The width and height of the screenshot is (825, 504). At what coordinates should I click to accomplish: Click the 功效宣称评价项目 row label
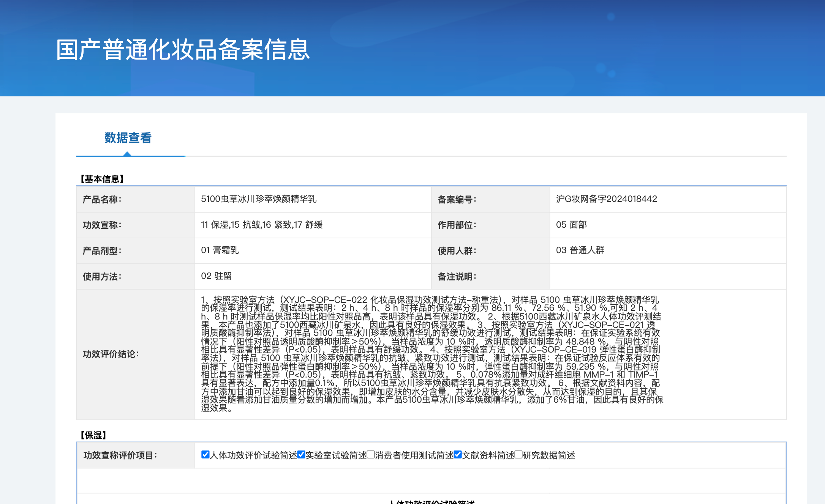(120, 455)
